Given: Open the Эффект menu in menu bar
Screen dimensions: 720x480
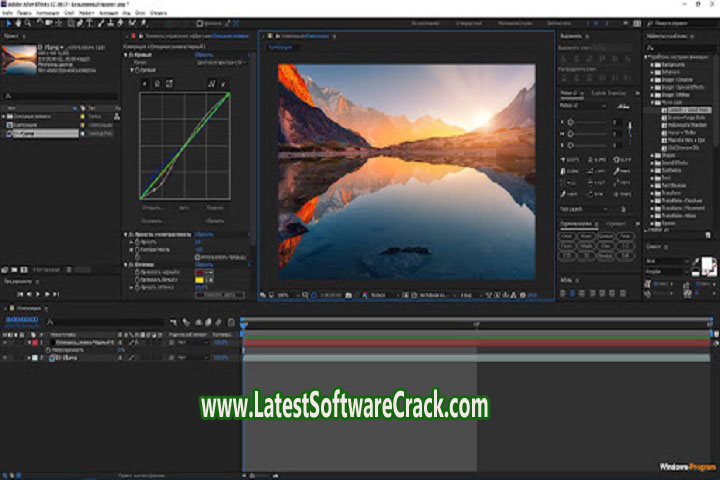Looking at the screenshot, I should 86,11.
